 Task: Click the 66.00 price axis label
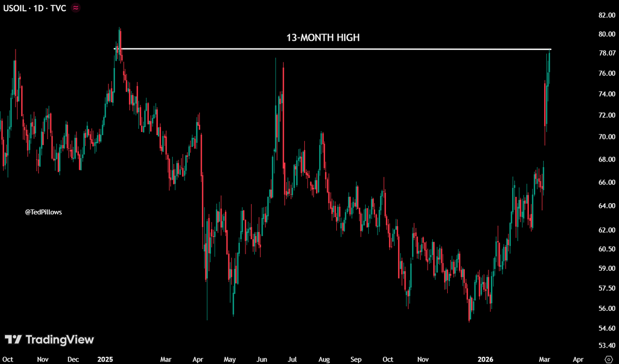[607, 183]
